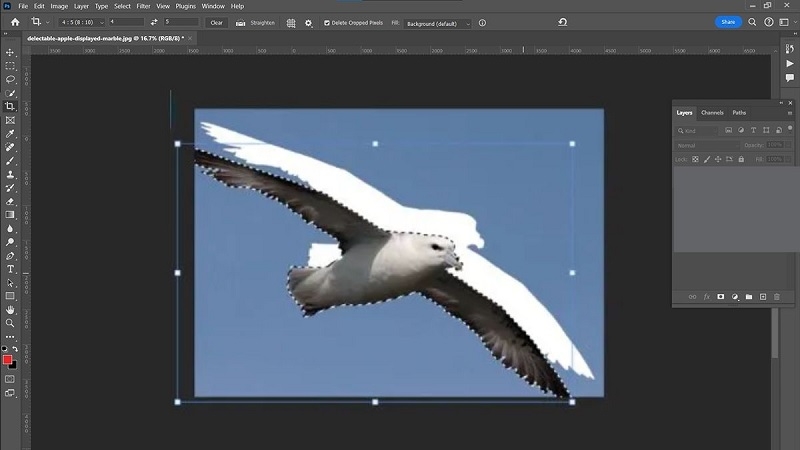Open the Search icon in top bar
This screenshot has height=450, width=800.
(752, 22)
